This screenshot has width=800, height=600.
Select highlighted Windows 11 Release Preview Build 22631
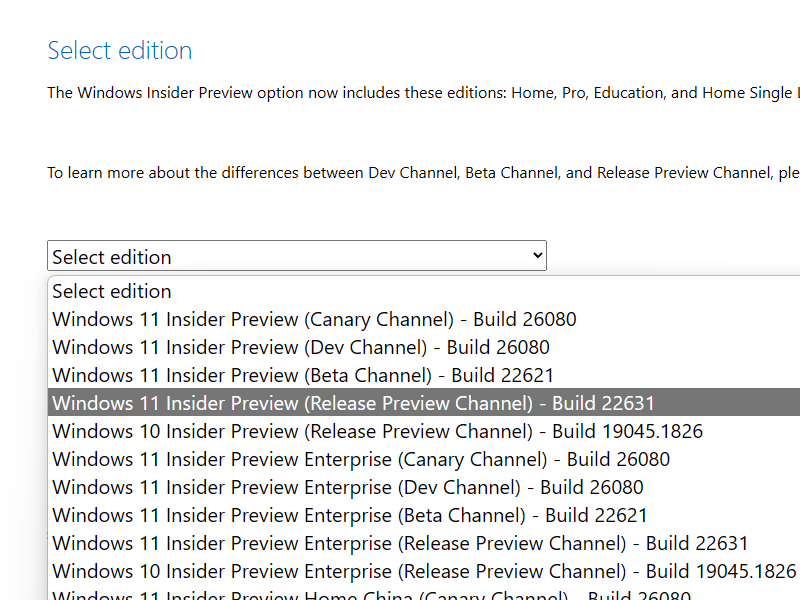point(353,403)
